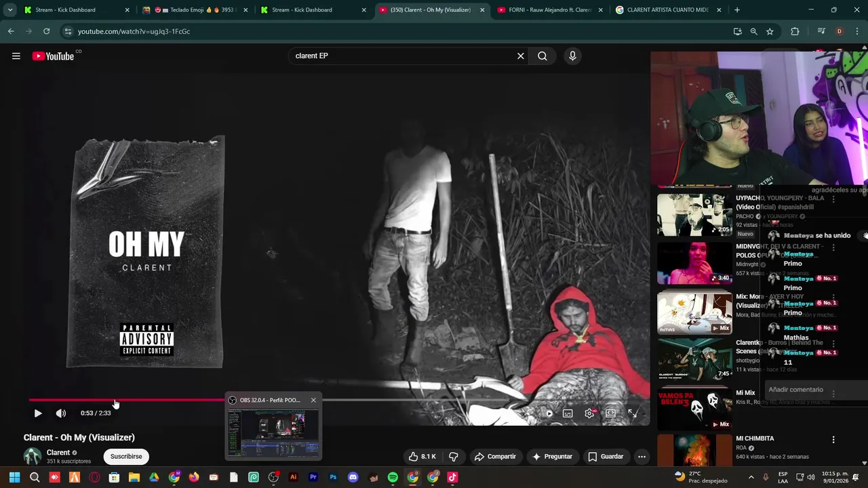The width and height of the screenshot is (868, 488).
Task: Open options for MI CHIMBITA video
Action: point(833,440)
